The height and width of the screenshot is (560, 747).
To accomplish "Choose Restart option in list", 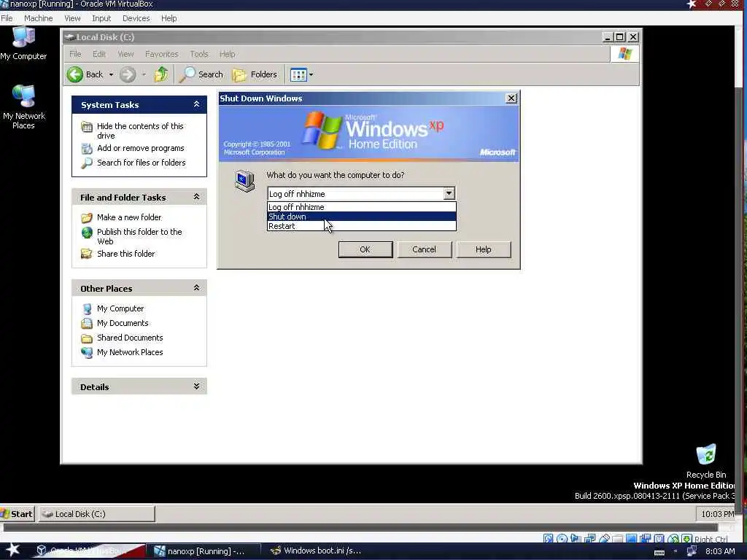I will pyautogui.click(x=362, y=226).
